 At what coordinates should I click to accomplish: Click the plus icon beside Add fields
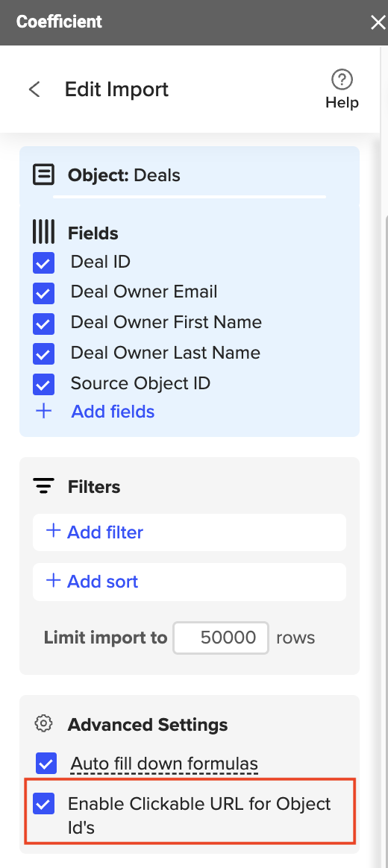click(x=43, y=411)
